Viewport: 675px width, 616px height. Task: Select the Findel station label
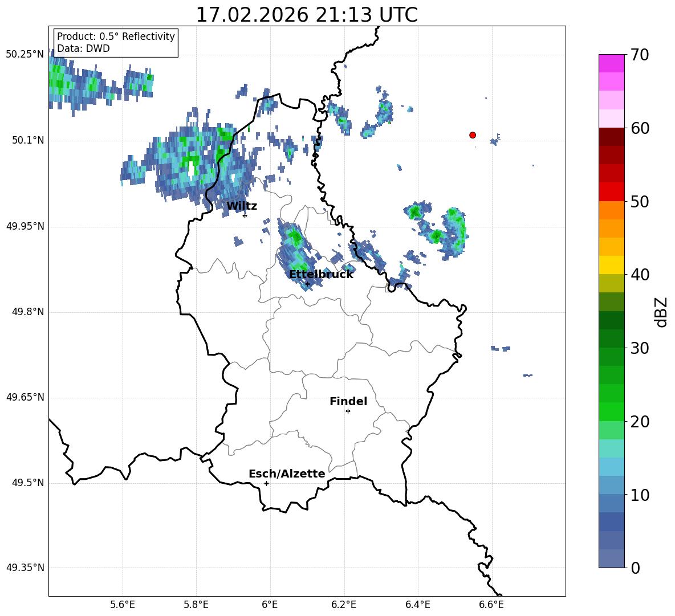pos(348,401)
